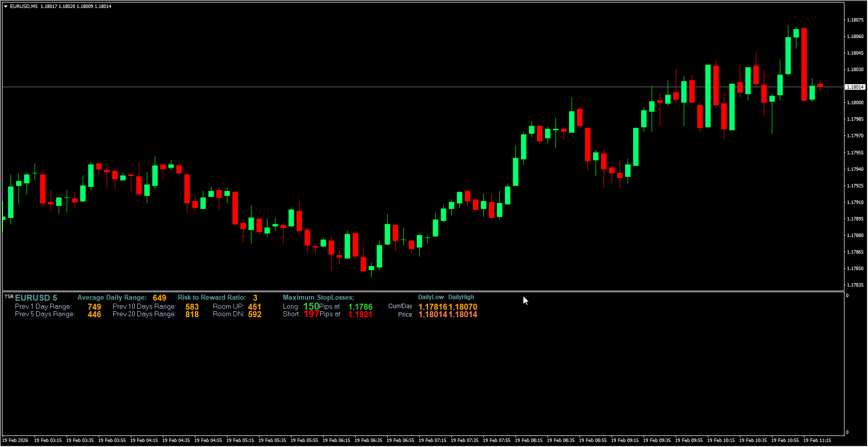The height and width of the screenshot is (447, 868).
Task: Select the Average Daily Range value 649
Action: [159, 298]
